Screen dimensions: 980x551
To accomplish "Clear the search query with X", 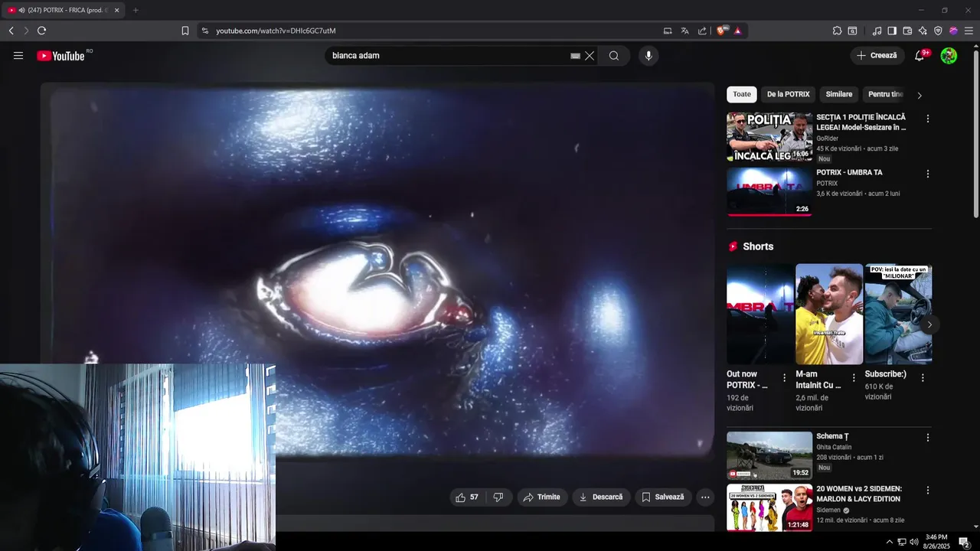I will coord(590,56).
